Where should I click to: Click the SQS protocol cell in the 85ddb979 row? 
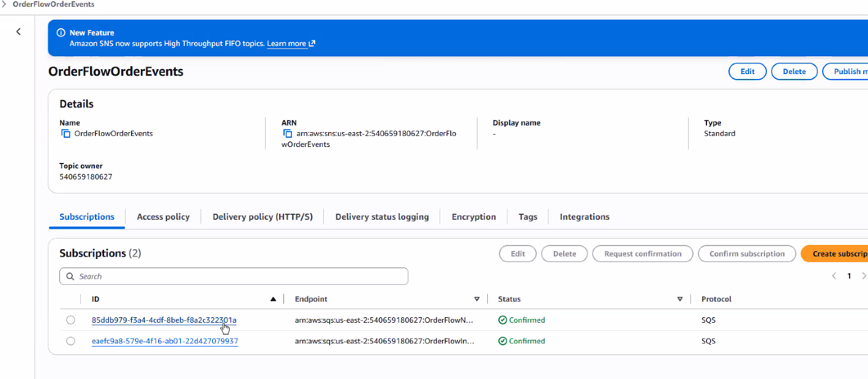point(708,320)
